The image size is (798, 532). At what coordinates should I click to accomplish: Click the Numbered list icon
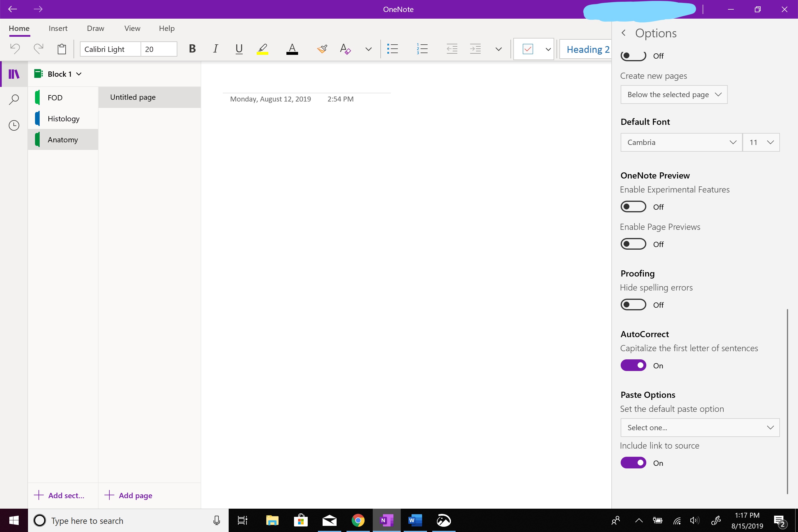point(421,49)
